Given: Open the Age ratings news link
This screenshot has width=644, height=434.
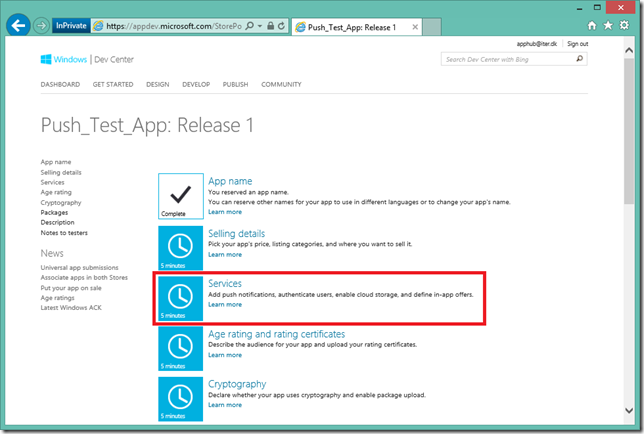Looking at the screenshot, I should click(58, 298).
